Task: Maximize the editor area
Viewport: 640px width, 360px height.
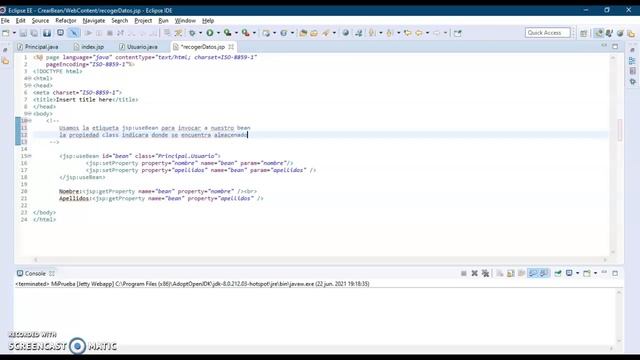Action: (x=615, y=47)
